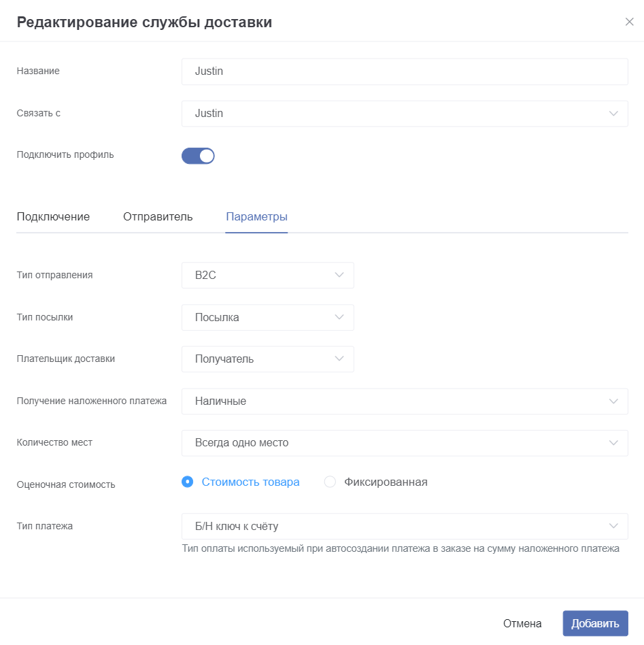Click the arrow icon of 'Наличные' select

point(613,401)
